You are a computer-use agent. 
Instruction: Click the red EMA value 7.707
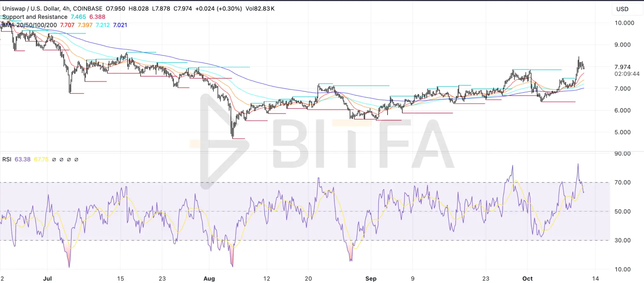67,25
